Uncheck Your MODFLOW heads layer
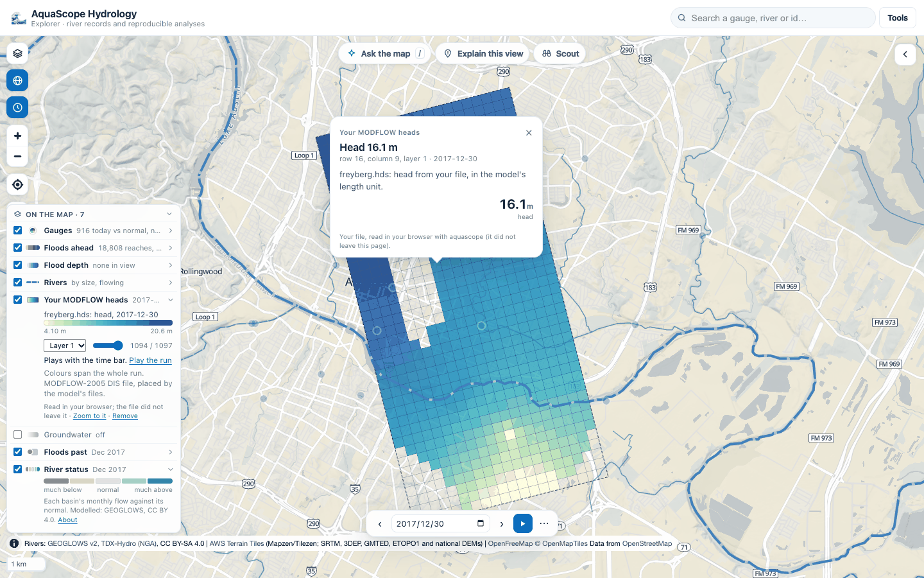The image size is (924, 578). point(18,300)
